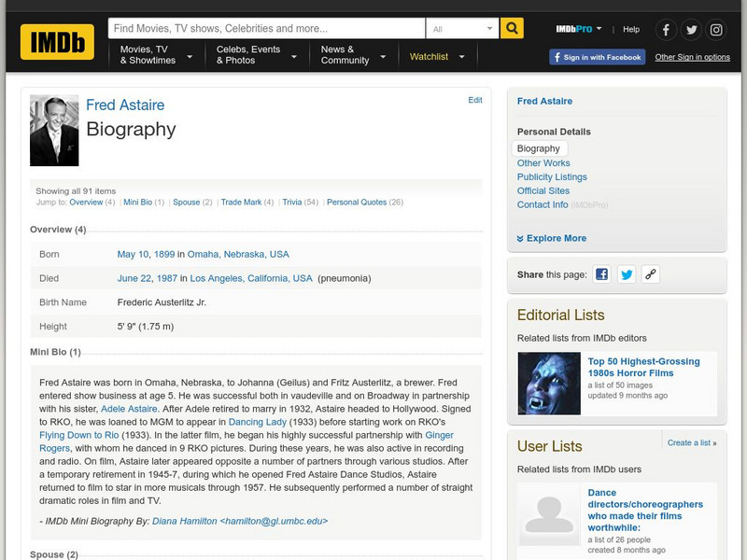
Task: Open IMDb's Instagram page via header icon
Action: point(716,30)
